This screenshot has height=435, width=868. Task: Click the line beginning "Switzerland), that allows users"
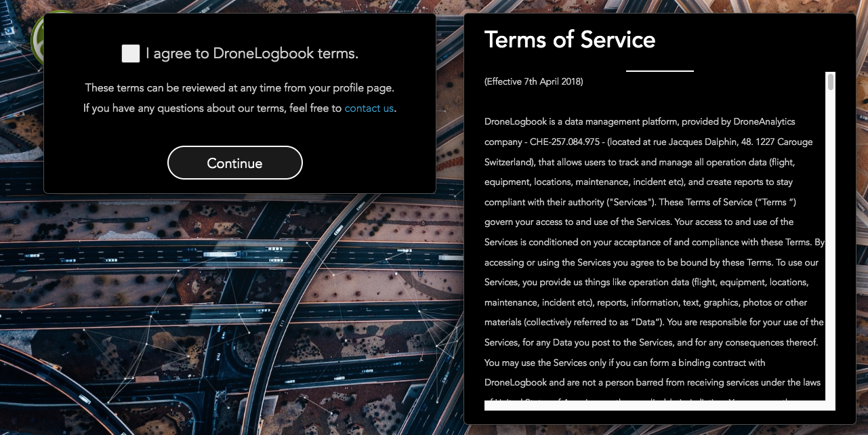(x=640, y=162)
